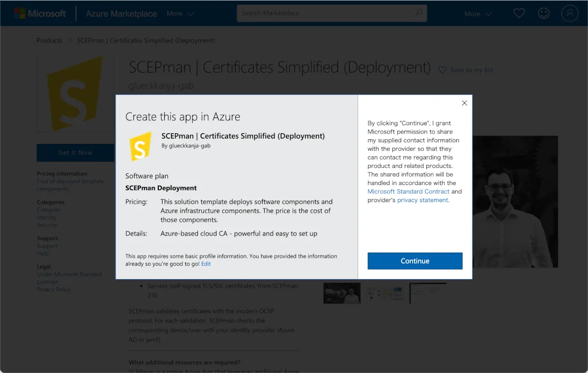This screenshot has height=373, width=588.
Task: Open Microsoft Standard Contract link
Action: [x=408, y=191]
